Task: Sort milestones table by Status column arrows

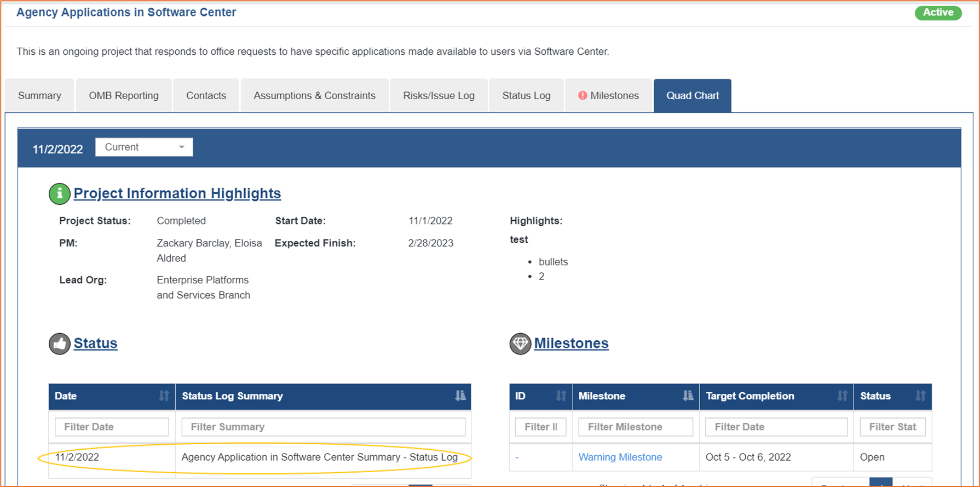Action: (x=920, y=396)
